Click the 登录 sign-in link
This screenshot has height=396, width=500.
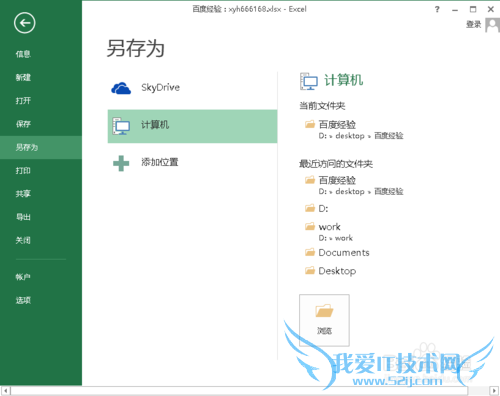(474, 24)
